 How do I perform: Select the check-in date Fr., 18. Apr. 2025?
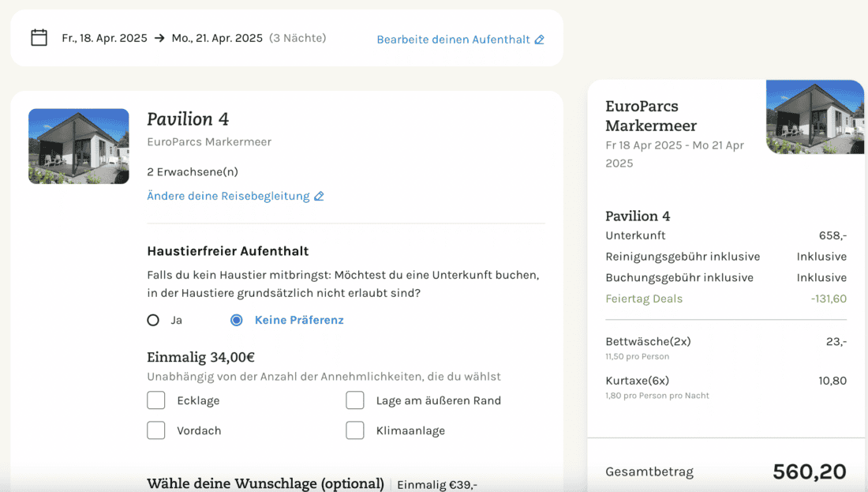click(x=104, y=38)
